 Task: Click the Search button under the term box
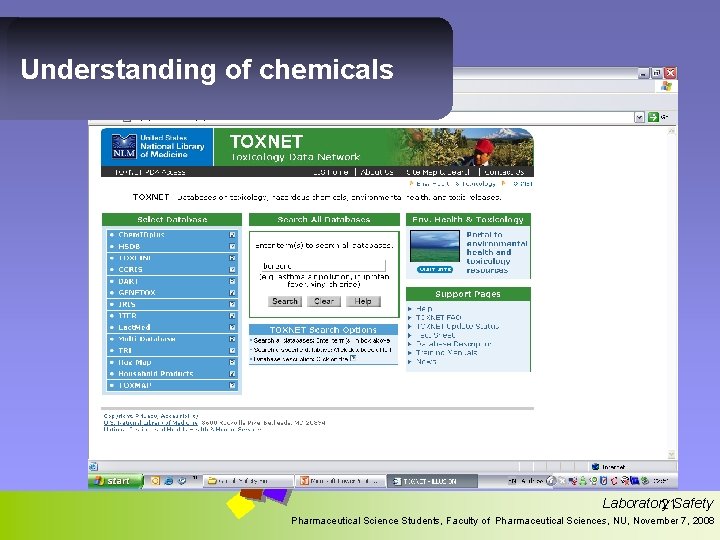click(x=285, y=301)
